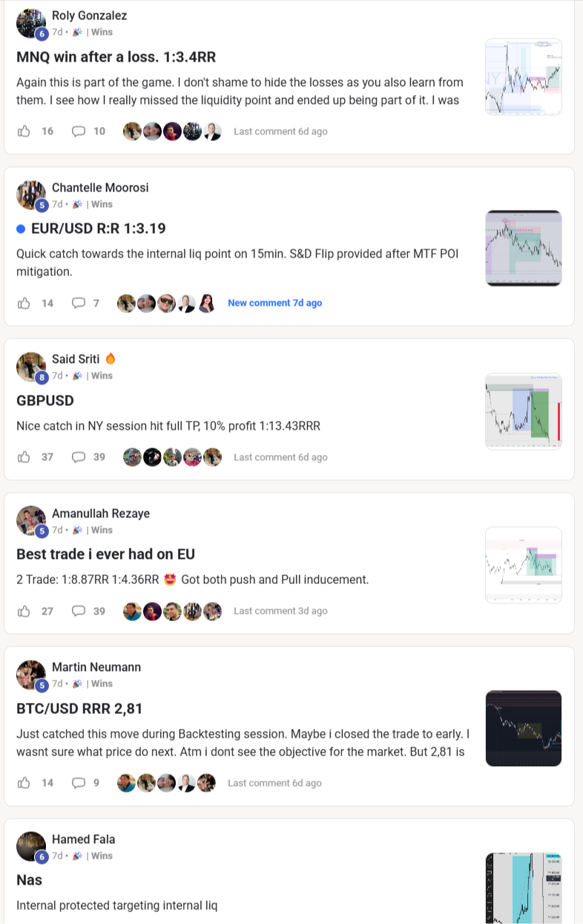This screenshot has height=924, width=583.
Task: Open Roly Gonzalez's profile avatar
Action: point(31,23)
